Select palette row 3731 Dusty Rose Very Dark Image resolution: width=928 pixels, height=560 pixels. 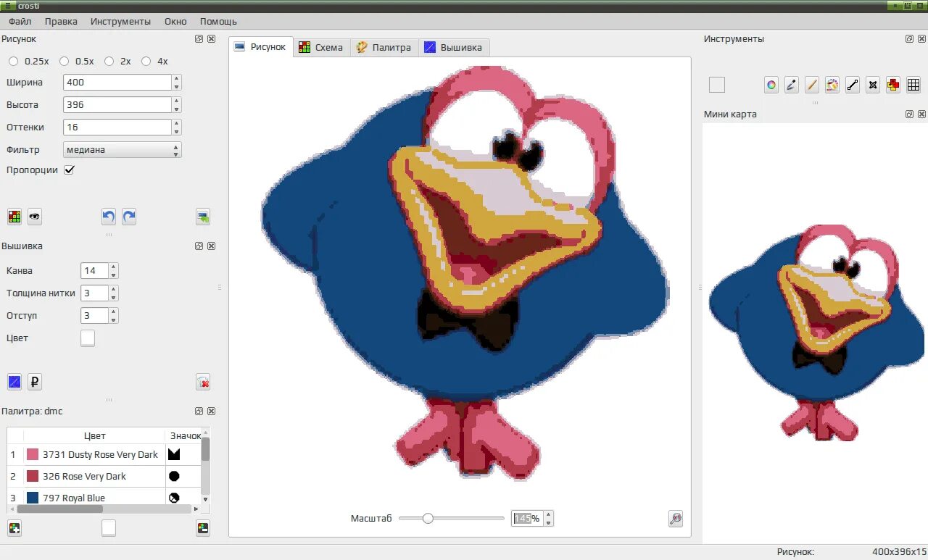104,455
